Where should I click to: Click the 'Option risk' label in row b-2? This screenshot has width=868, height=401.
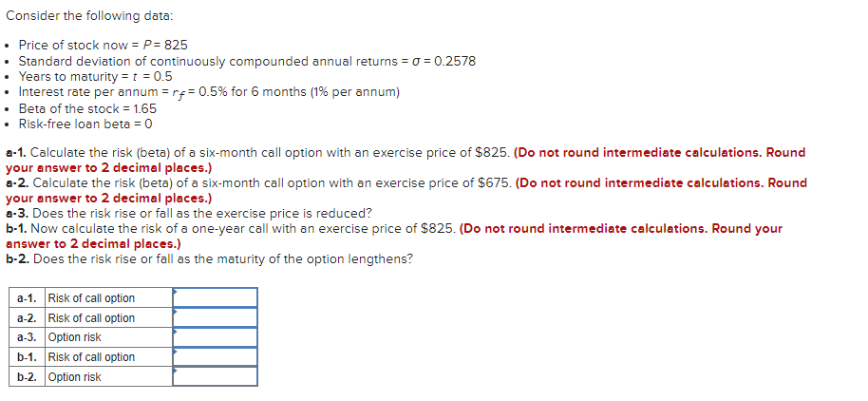coord(75,376)
